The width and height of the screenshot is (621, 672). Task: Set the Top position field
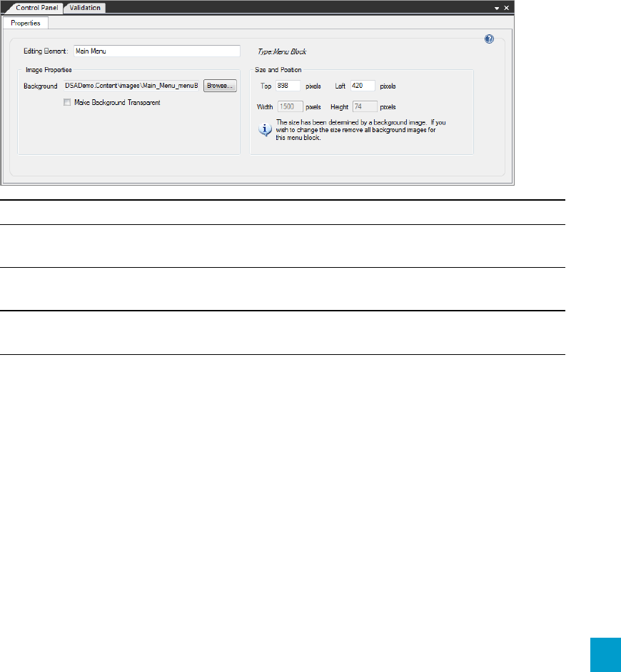point(288,86)
